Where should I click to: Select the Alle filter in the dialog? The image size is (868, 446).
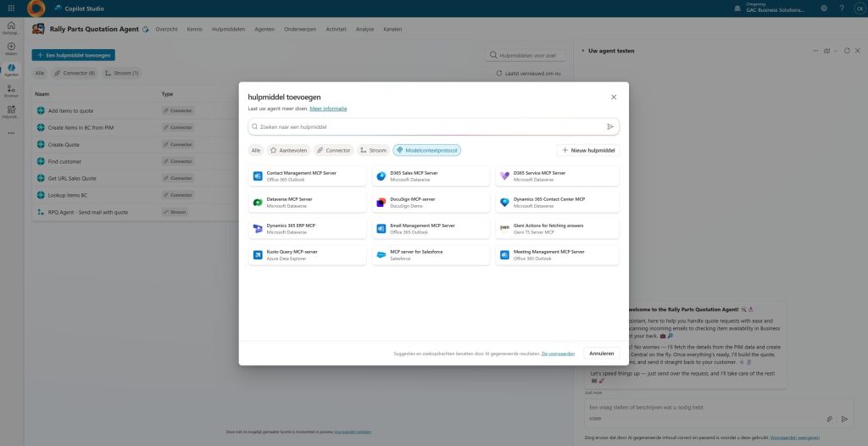point(256,150)
